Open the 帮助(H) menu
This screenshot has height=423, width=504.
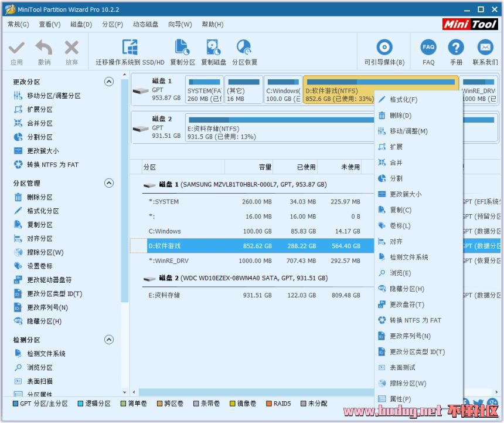[x=213, y=25]
